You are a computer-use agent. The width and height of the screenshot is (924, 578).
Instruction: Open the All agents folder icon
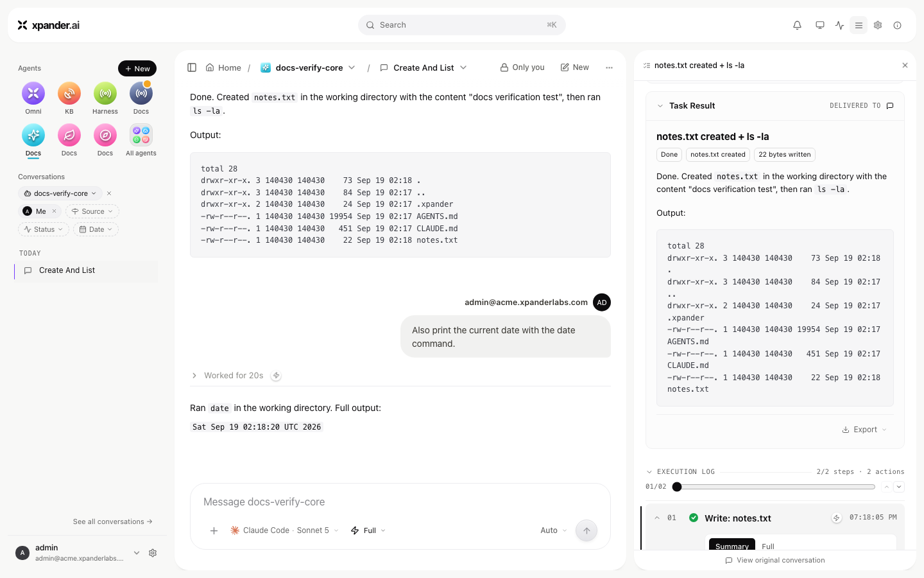141,136
